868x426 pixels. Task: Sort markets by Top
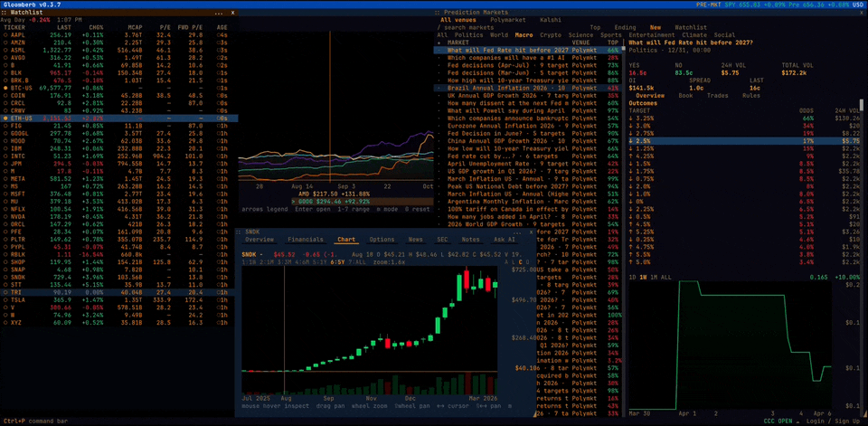[595, 27]
